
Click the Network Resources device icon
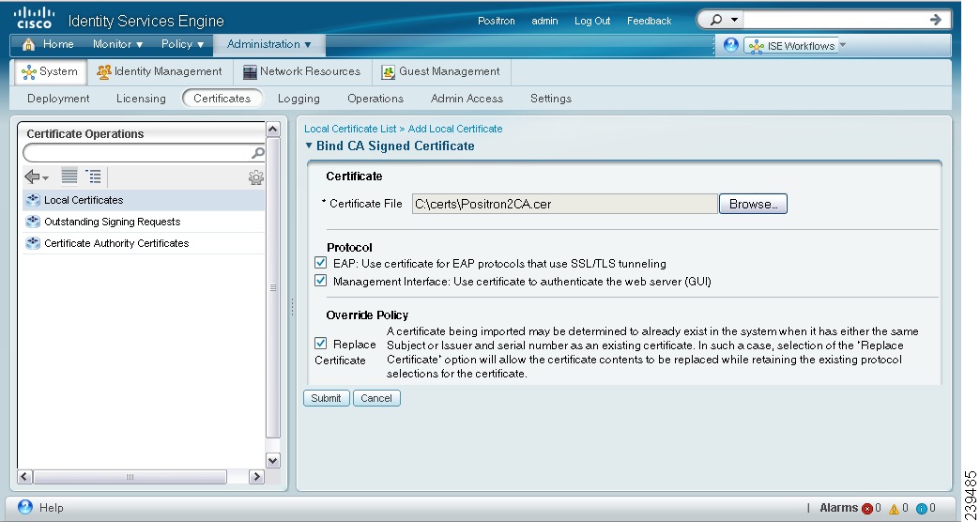tap(250, 72)
